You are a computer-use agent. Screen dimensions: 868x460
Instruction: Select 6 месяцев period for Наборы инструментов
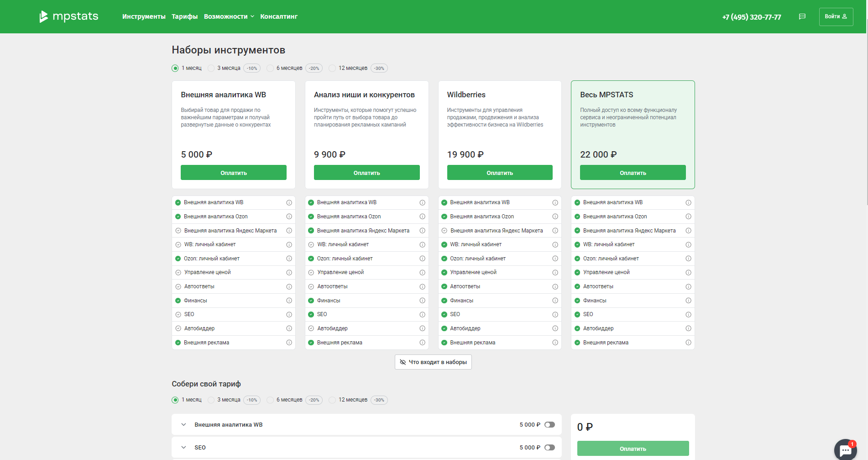click(x=270, y=68)
